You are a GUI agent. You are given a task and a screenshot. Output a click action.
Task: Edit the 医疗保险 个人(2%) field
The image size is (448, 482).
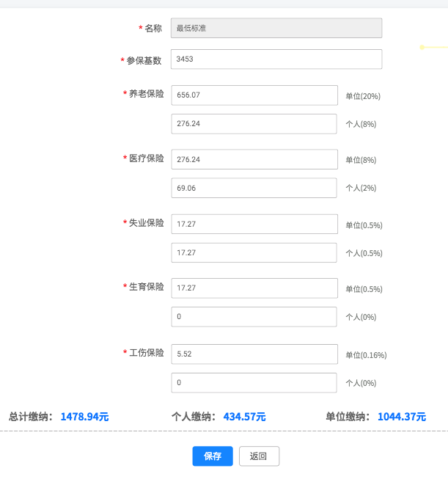tap(254, 188)
